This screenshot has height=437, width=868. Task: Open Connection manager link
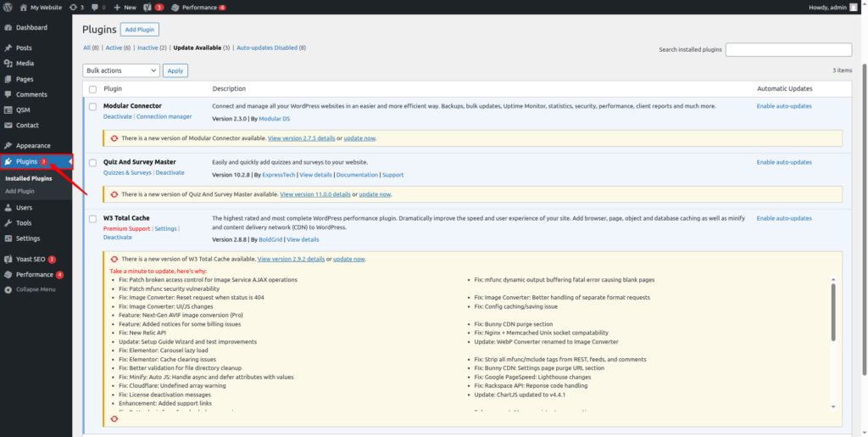tap(164, 117)
